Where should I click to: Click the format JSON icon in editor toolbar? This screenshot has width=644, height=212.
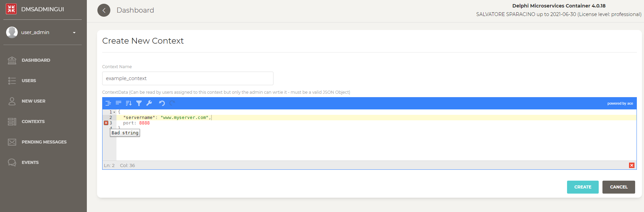click(x=108, y=103)
